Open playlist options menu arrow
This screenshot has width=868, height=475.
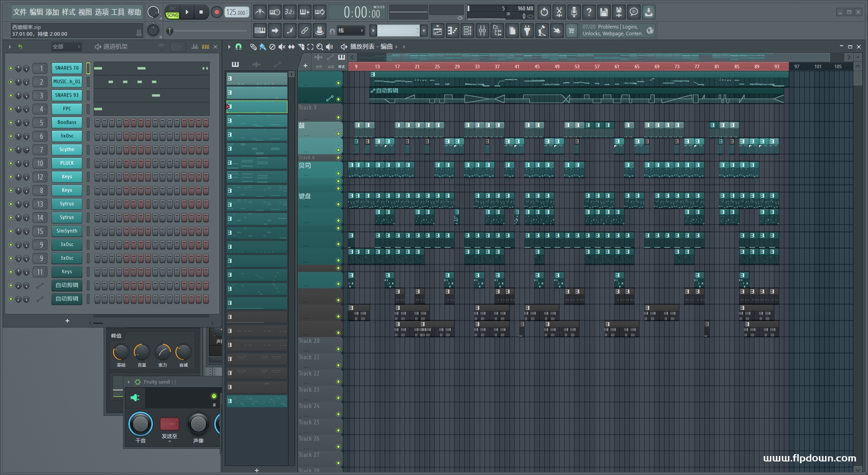(229, 47)
